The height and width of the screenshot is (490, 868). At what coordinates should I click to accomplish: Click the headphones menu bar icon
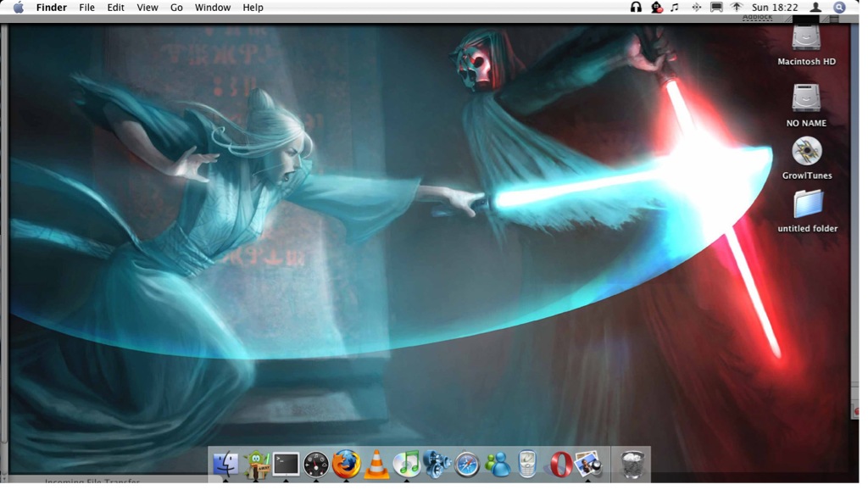coord(636,7)
